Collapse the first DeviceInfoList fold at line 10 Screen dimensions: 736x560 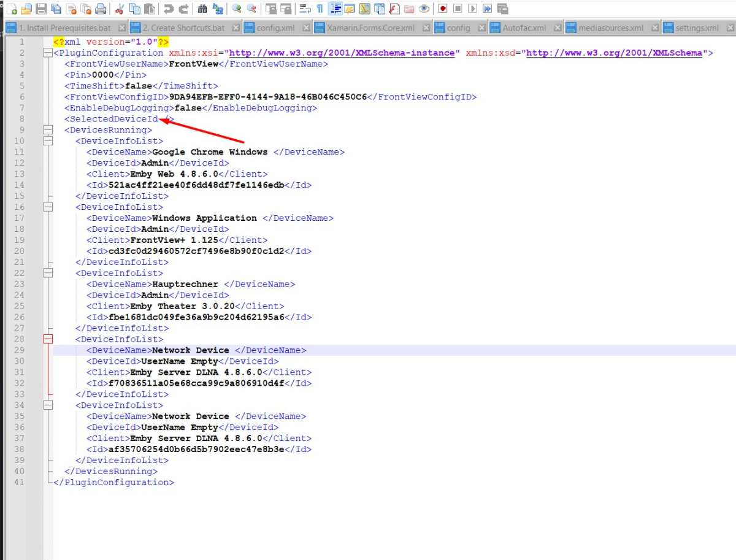[x=48, y=140]
